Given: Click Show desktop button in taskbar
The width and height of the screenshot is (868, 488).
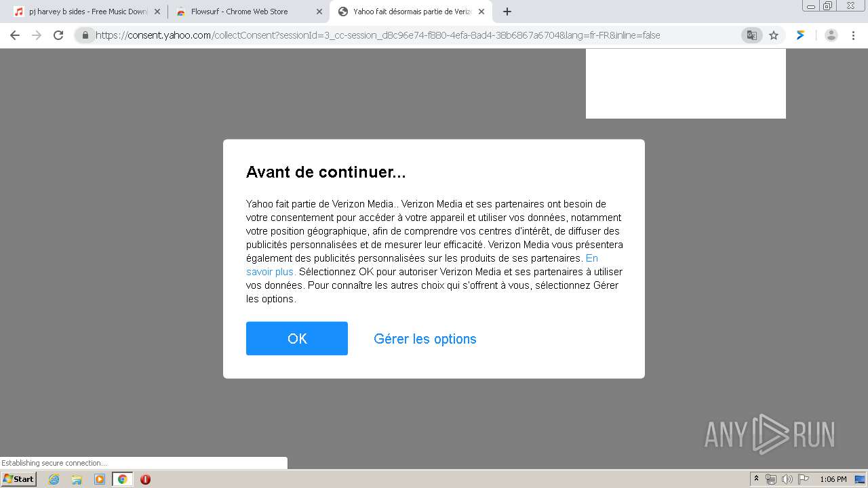Looking at the screenshot, I should [x=861, y=479].
